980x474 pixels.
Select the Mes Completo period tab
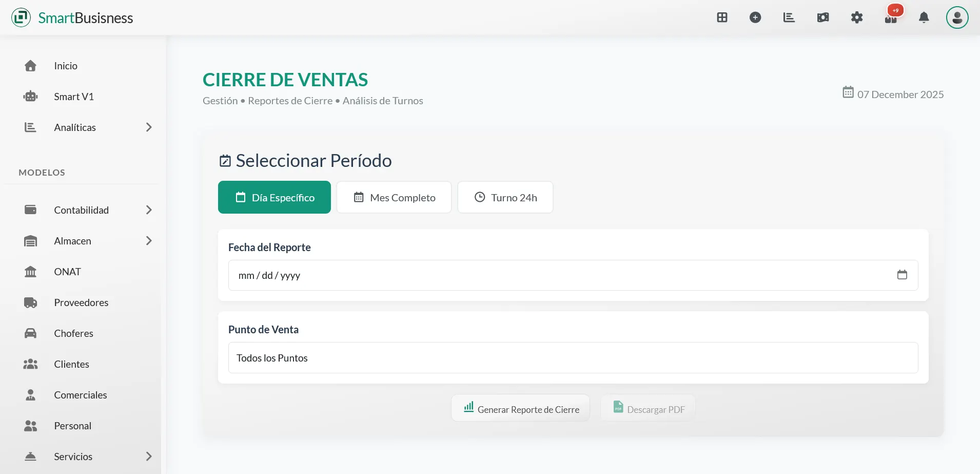pyautogui.click(x=394, y=197)
